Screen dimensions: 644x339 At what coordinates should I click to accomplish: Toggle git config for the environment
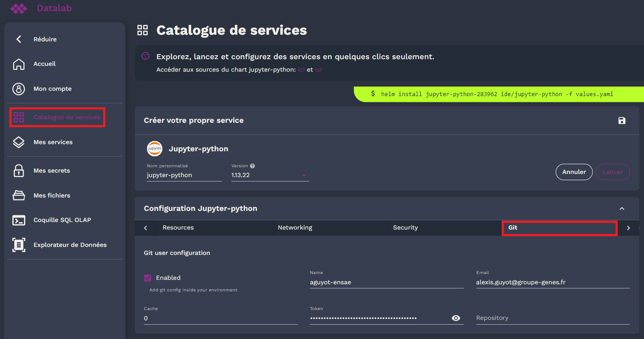point(147,278)
